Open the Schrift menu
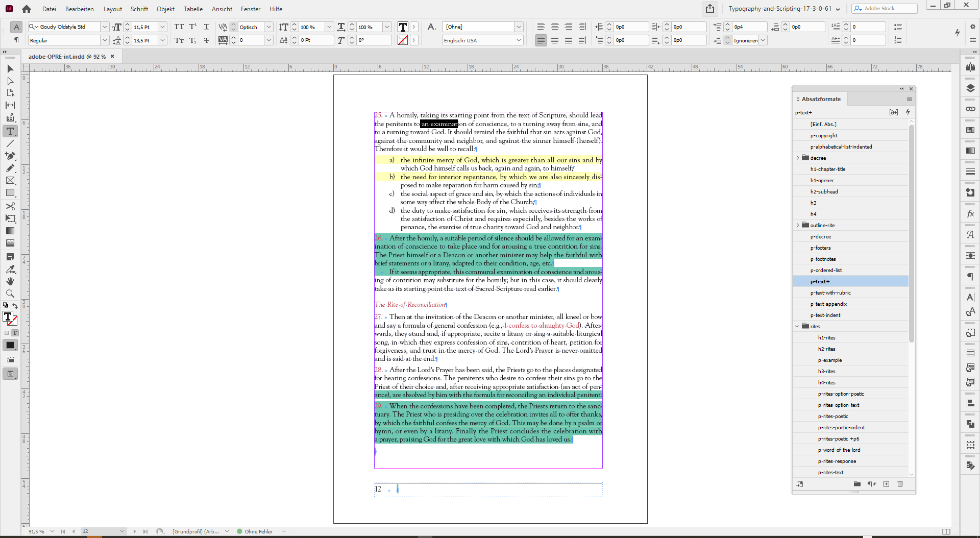The image size is (980, 538). 139,9
